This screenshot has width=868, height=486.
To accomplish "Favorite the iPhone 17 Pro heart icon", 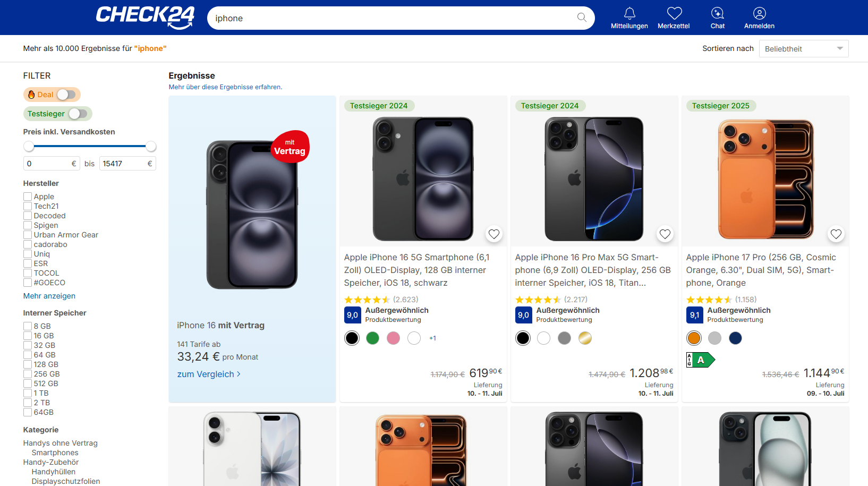I will [x=836, y=234].
